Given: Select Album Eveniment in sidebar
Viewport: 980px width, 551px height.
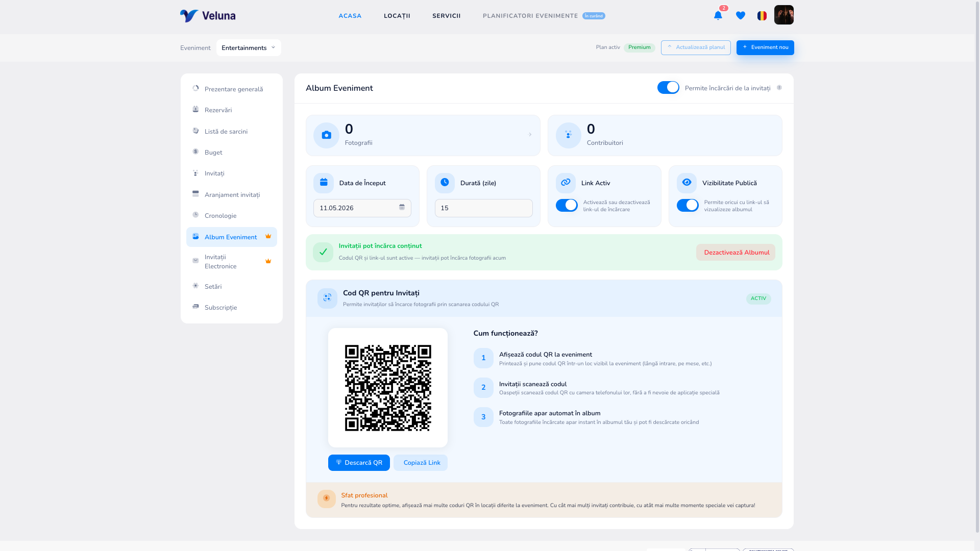Looking at the screenshot, I should pyautogui.click(x=232, y=237).
